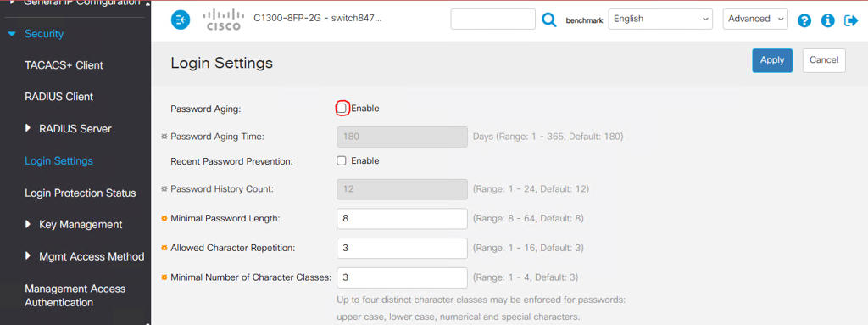
Task: Click the search magnifier icon
Action: (x=548, y=20)
